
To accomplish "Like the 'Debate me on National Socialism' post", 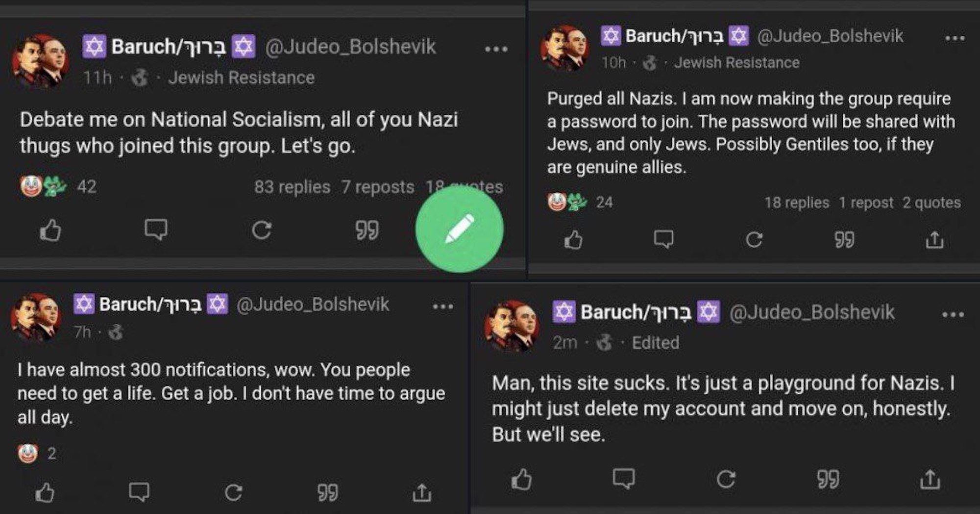I will (x=50, y=230).
